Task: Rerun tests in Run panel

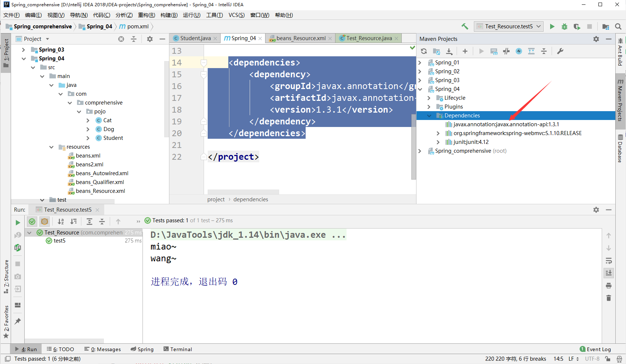Action: (18, 223)
